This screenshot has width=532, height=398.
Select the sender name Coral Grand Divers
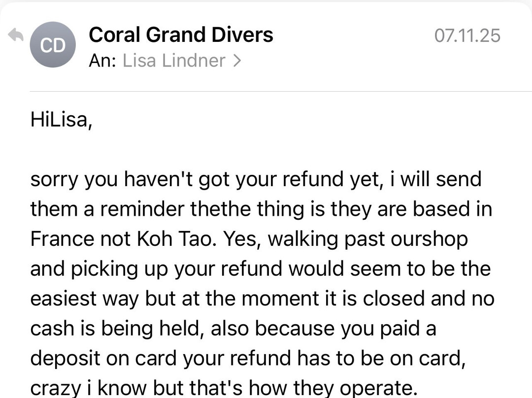pyautogui.click(x=181, y=34)
